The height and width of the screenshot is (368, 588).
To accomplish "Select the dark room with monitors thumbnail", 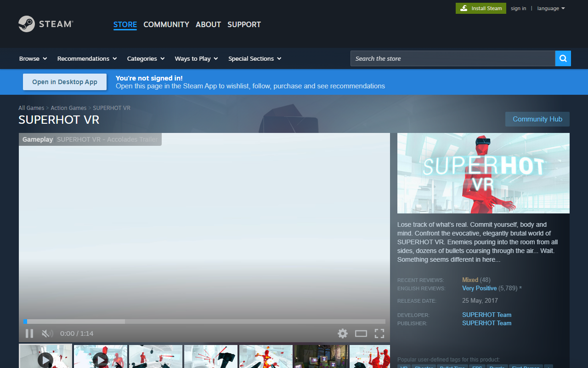I will click(321, 356).
